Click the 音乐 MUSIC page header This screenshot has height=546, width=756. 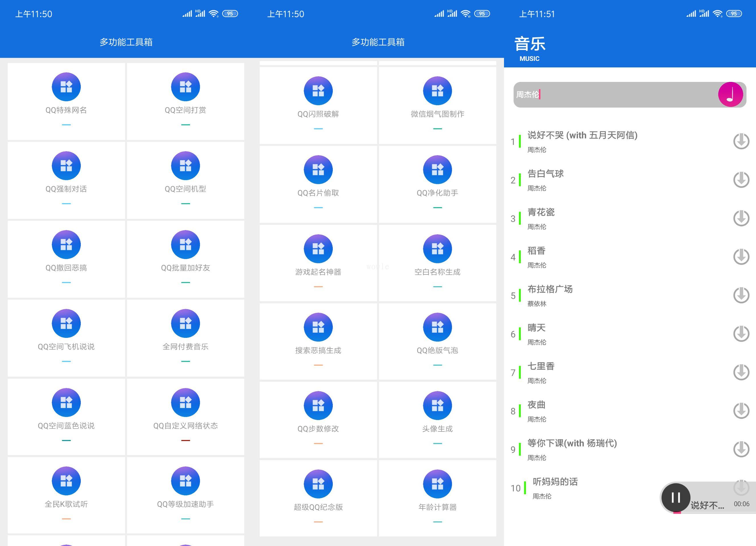(530, 49)
